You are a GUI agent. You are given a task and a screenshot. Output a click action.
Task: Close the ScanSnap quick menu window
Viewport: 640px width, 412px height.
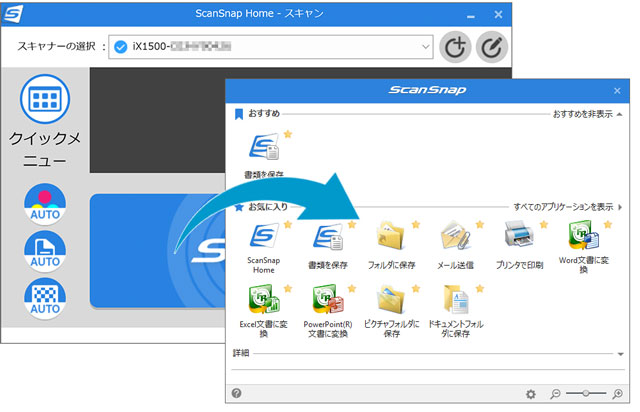(x=617, y=91)
